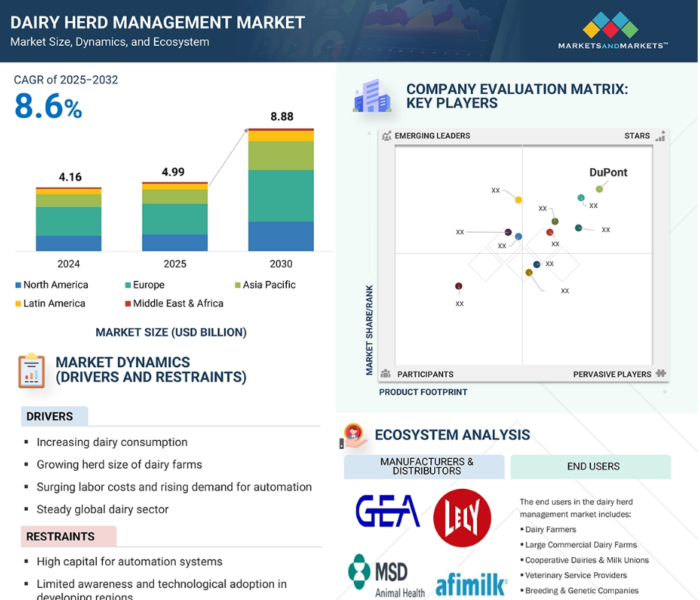700x600 pixels.
Task: Click the 8.6% CAGR figure
Action: click(48, 106)
